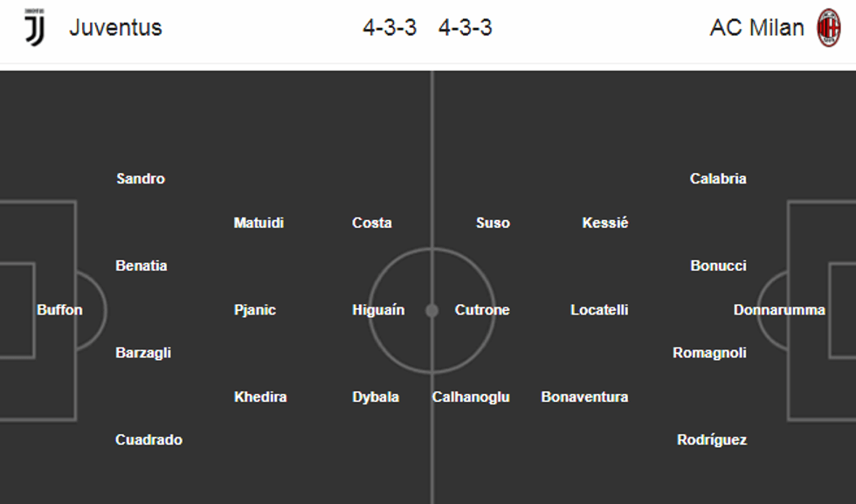This screenshot has height=504, width=856.
Task: Select Juventus 4-3-3 formation label
Action: tap(390, 28)
